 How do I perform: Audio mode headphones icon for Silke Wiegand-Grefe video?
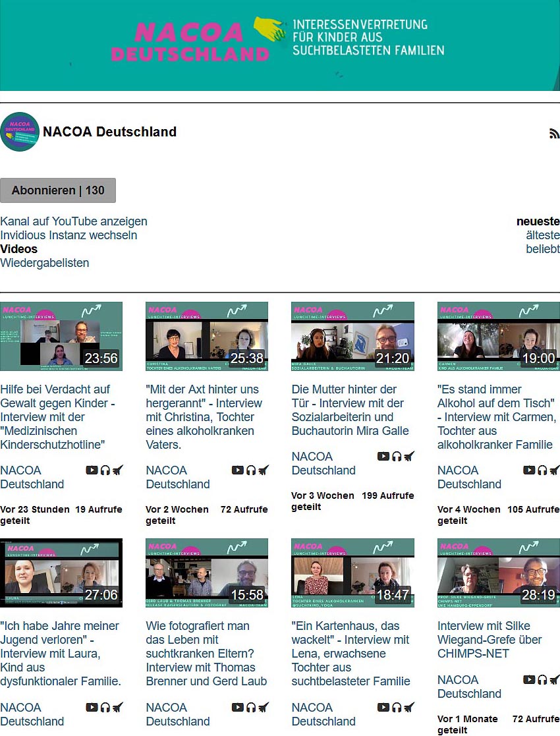(543, 679)
